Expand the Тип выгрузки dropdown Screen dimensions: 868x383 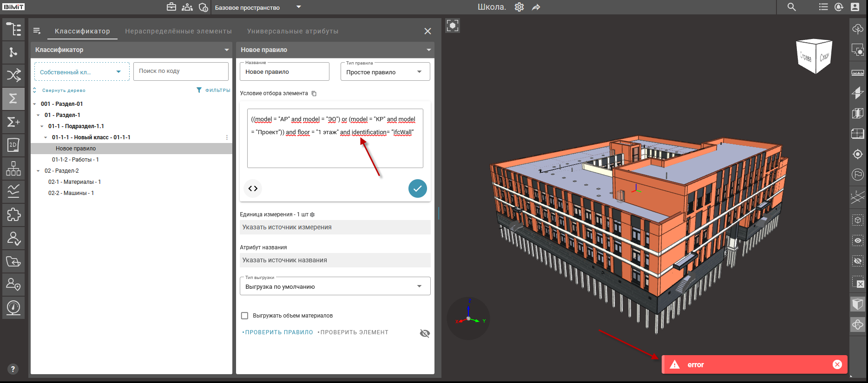pos(335,286)
